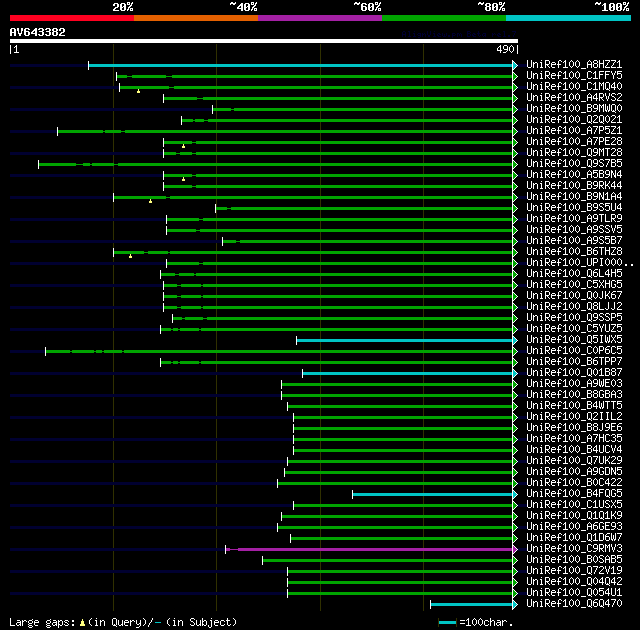Click the cyan ~100% identity color band

[568, 18]
